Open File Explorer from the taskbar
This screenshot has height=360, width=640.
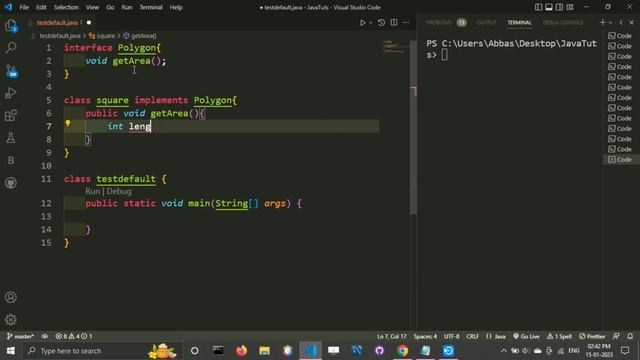264,351
